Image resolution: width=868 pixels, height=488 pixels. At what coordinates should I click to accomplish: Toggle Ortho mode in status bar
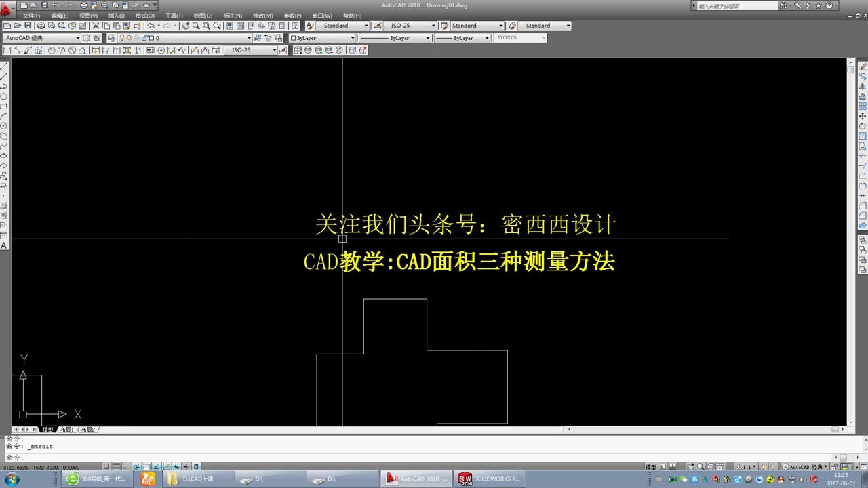125,466
